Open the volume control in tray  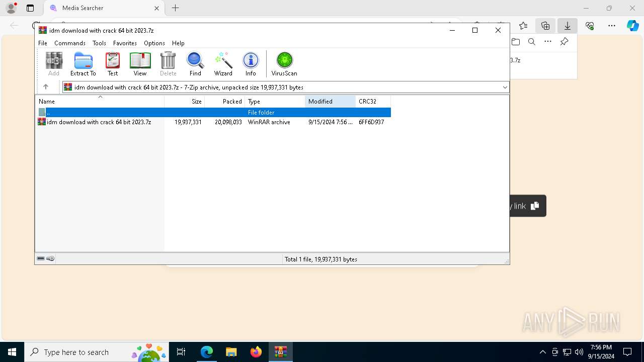point(579,352)
